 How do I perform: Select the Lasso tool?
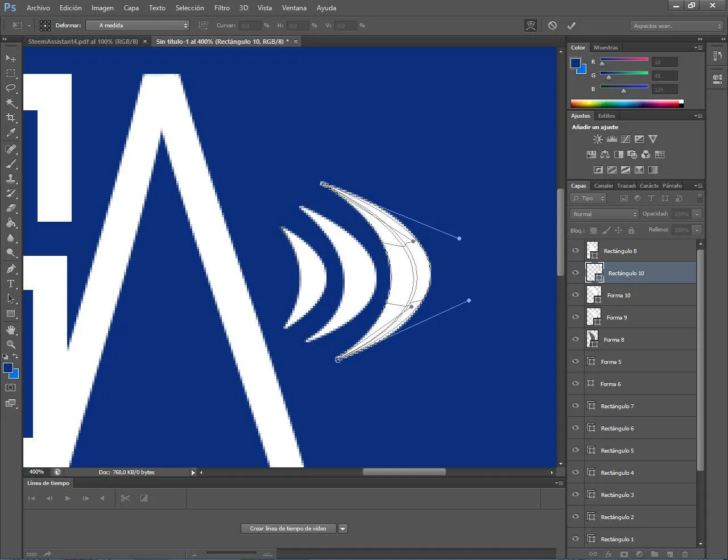click(11, 88)
